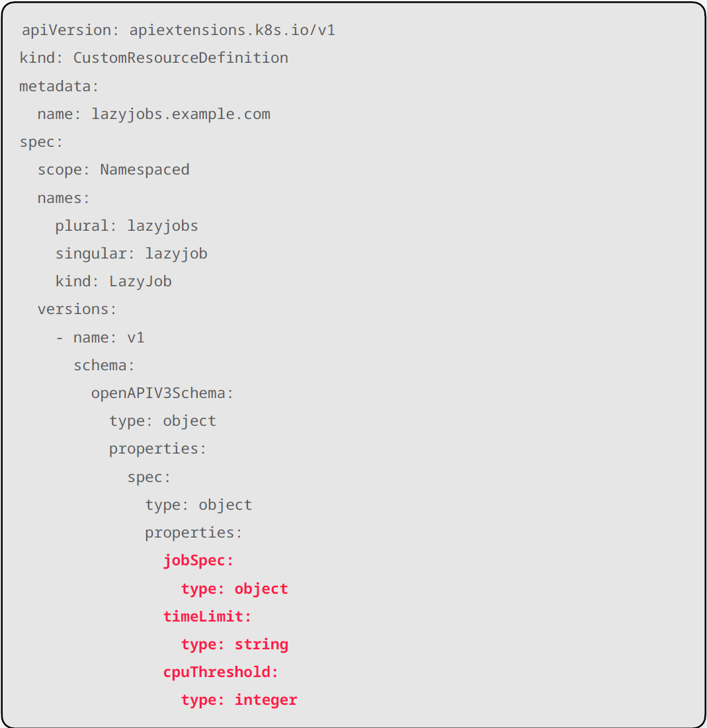The height and width of the screenshot is (728, 707).
Task: Click the kind: LazyJob line
Action: [x=113, y=281]
